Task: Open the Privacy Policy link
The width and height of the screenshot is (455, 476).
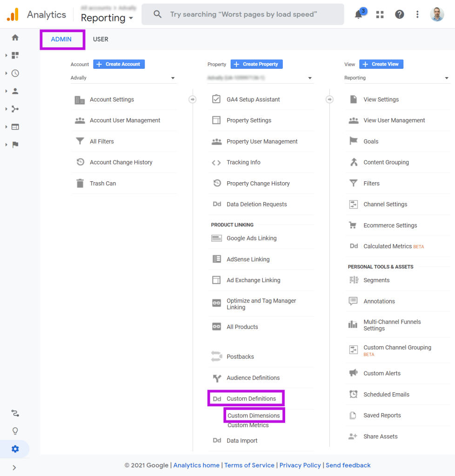Action: coord(300,465)
